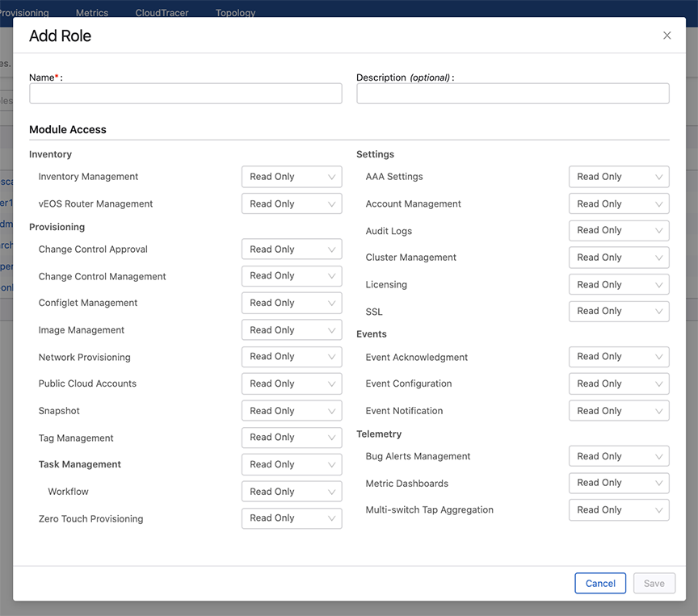Open Metric Dashboards access dropdown
698x616 pixels.
(x=619, y=483)
